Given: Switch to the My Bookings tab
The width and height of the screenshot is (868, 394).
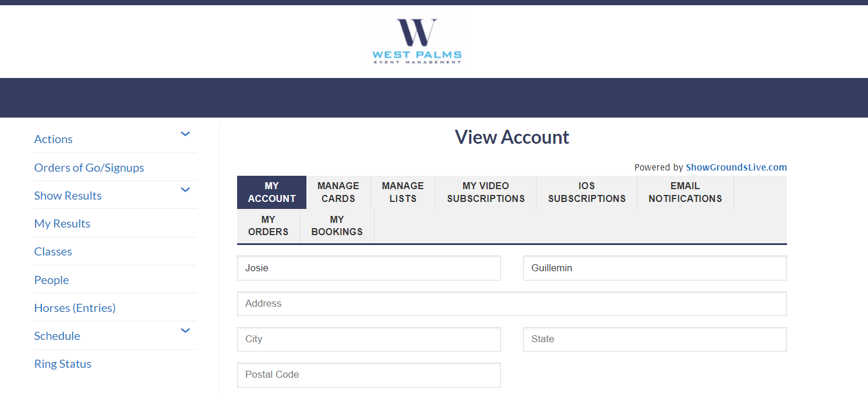Looking at the screenshot, I should [337, 226].
